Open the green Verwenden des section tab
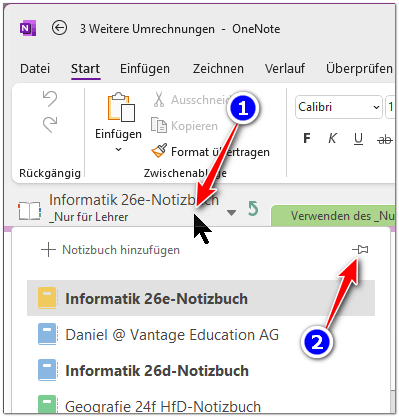 334,216
